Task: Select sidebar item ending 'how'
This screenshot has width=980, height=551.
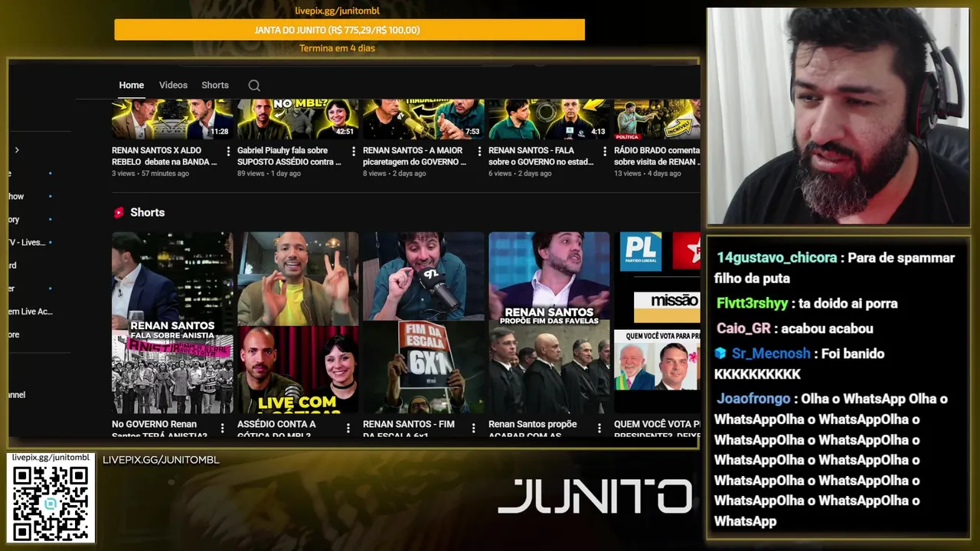Action: click(x=16, y=197)
